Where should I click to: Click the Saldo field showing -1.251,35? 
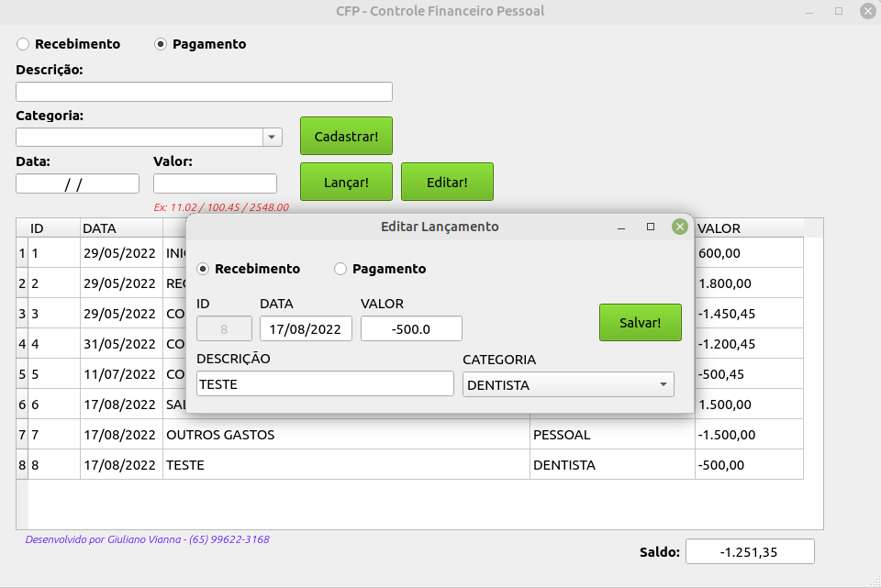pos(750,550)
